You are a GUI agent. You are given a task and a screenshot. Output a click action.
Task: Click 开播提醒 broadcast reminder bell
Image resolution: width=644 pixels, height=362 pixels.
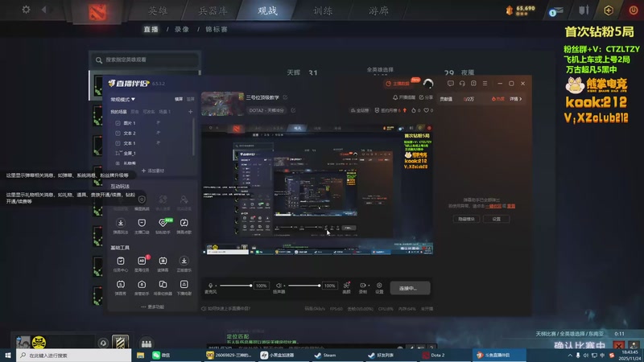[404, 97]
